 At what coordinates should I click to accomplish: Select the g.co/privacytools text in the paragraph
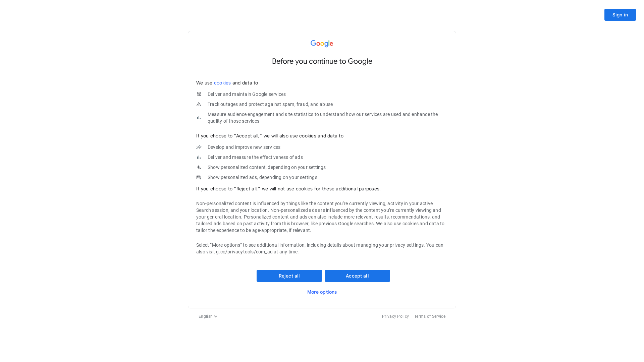pyautogui.click(x=244, y=252)
